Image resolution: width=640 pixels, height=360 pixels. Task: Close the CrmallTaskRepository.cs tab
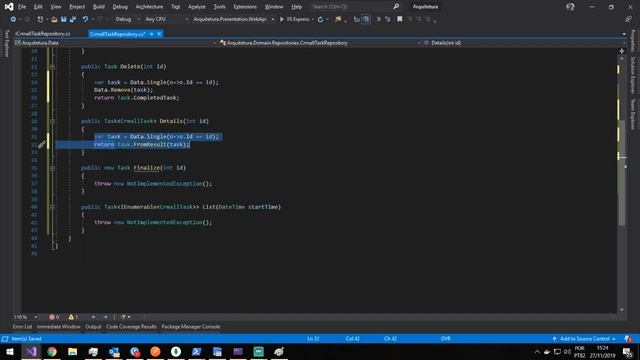point(159,34)
